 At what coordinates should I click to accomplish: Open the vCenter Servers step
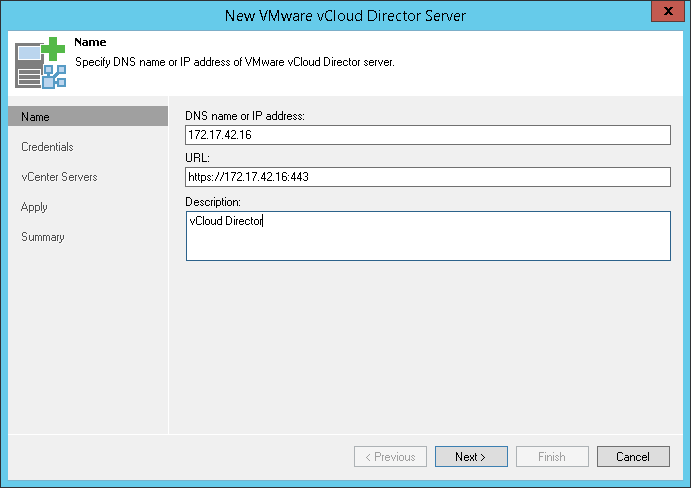tap(59, 177)
